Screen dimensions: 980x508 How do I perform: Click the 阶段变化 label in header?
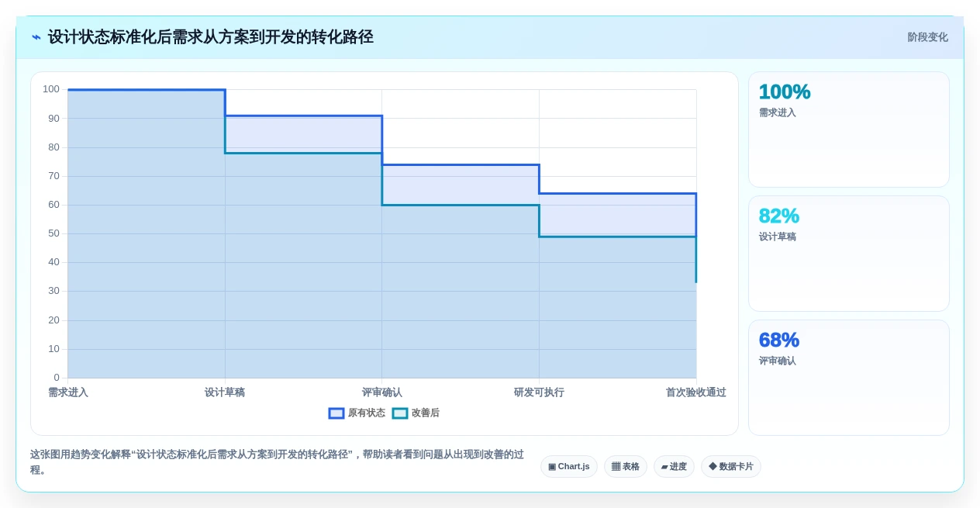point(927,37)
